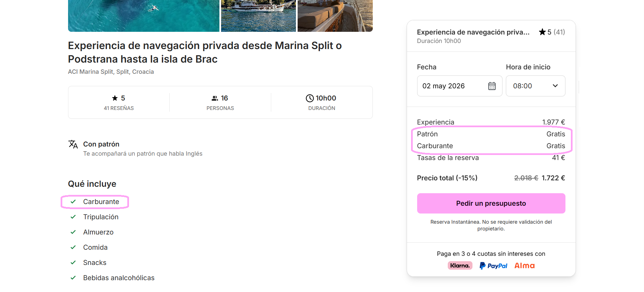Click the chevron arrow in start time selector
This screenshot has width=644, height=292.
(555, 86)
